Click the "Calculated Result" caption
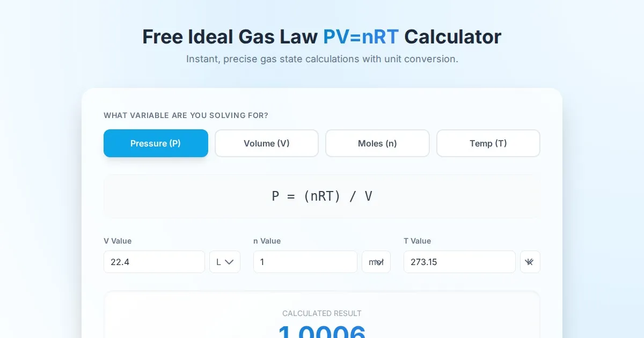 click(x=321, y=313)
